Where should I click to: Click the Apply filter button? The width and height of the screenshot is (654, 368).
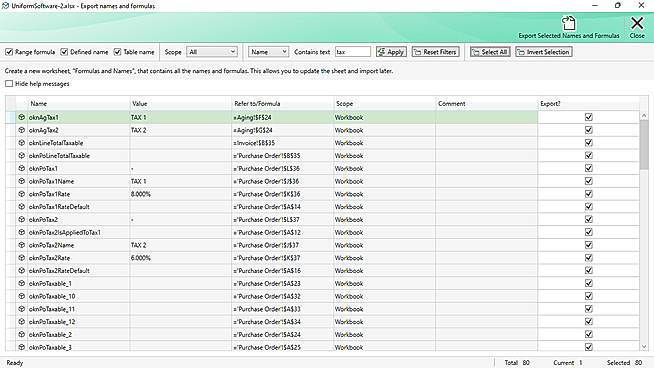coord(391,52)
